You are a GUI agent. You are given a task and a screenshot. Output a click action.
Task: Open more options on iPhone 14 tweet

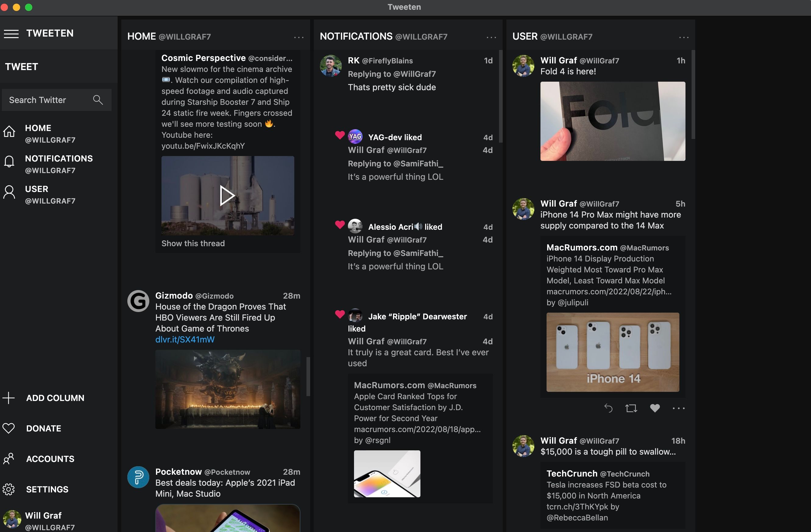coord(678,408)
